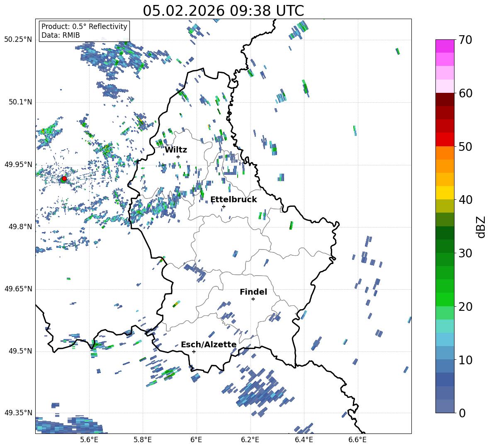Click the dBZ colorbar axis label
The height and width of the screenshot is (448, 491).
pyautogui.click(x=481, y=227)
